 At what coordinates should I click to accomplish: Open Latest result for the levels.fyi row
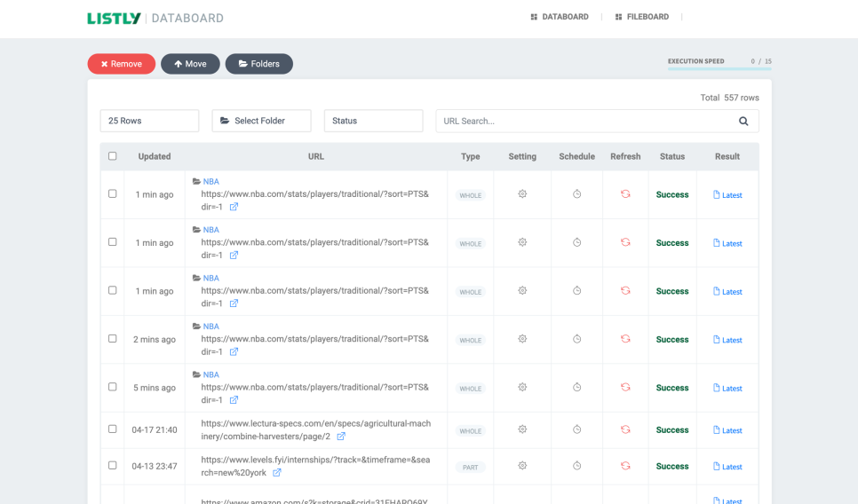coord(727,466)
